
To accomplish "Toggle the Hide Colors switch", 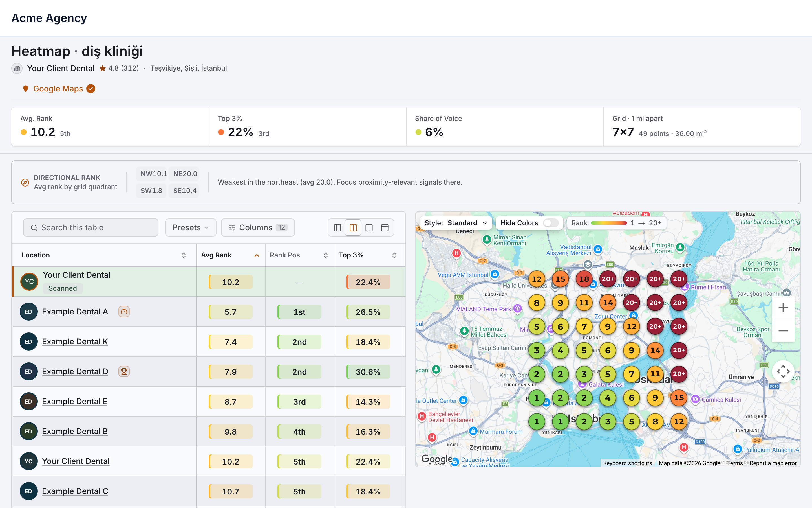I will (551, 223).
